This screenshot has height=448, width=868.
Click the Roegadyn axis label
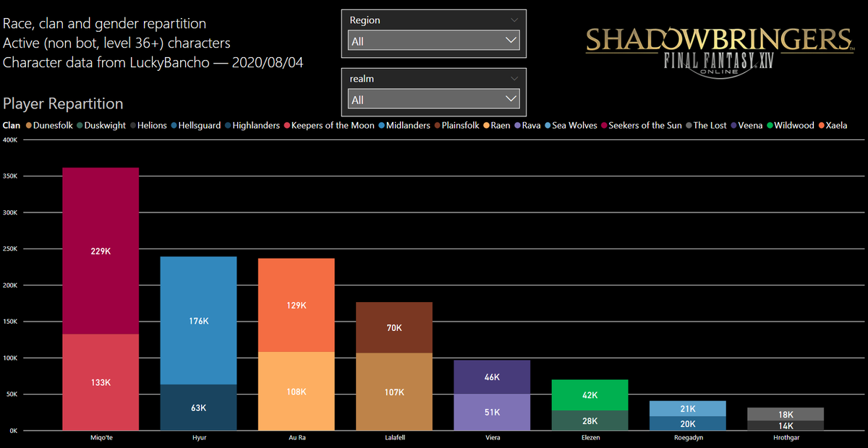click(688, 438)
